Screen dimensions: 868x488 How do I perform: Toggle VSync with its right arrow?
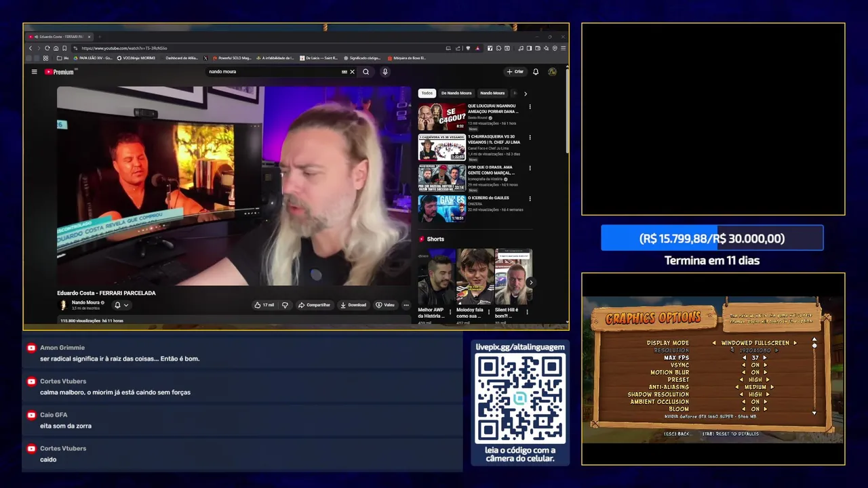[x=766, y=365]
